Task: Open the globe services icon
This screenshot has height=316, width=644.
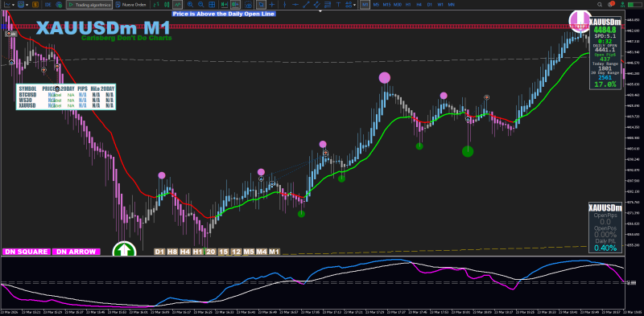Action: (x=59, y=5)
